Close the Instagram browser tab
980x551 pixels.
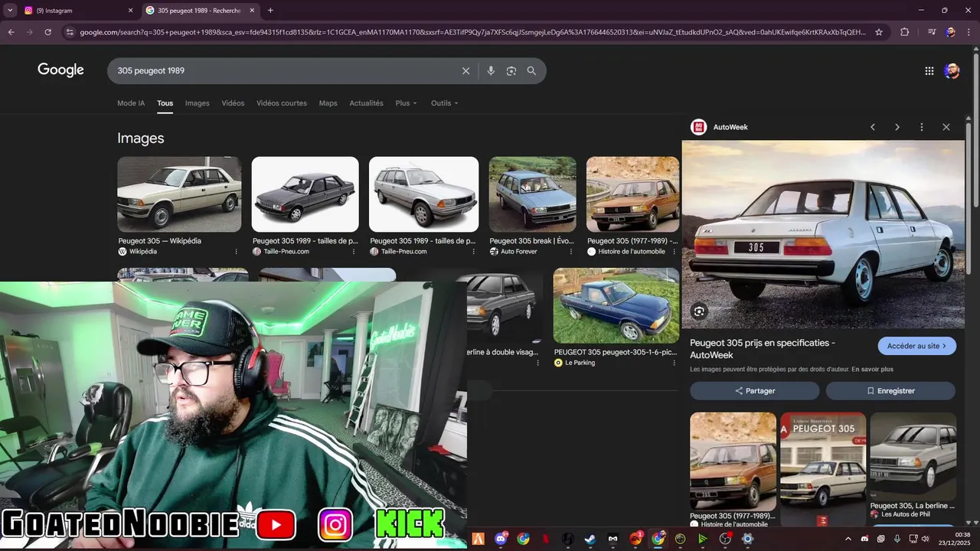coord(130,11)
